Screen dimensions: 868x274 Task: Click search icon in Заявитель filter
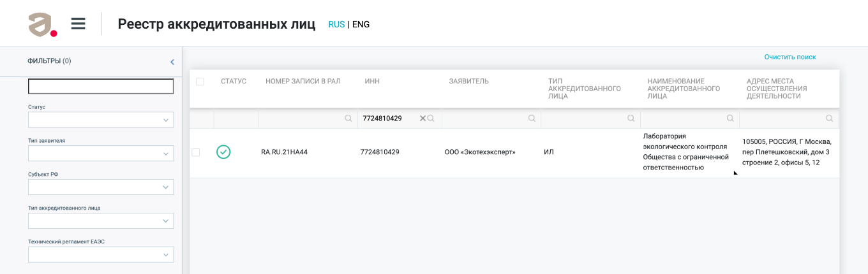tap(532, 119)
